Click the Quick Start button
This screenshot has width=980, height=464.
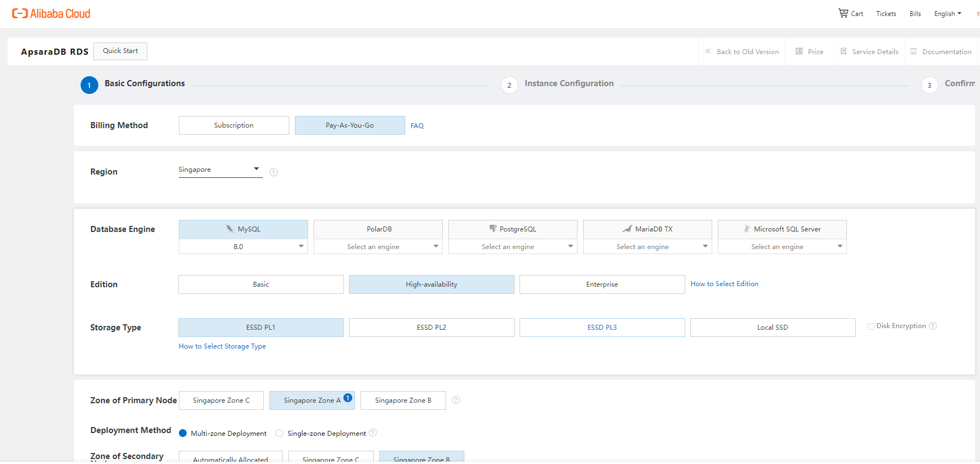click(120, 51)
